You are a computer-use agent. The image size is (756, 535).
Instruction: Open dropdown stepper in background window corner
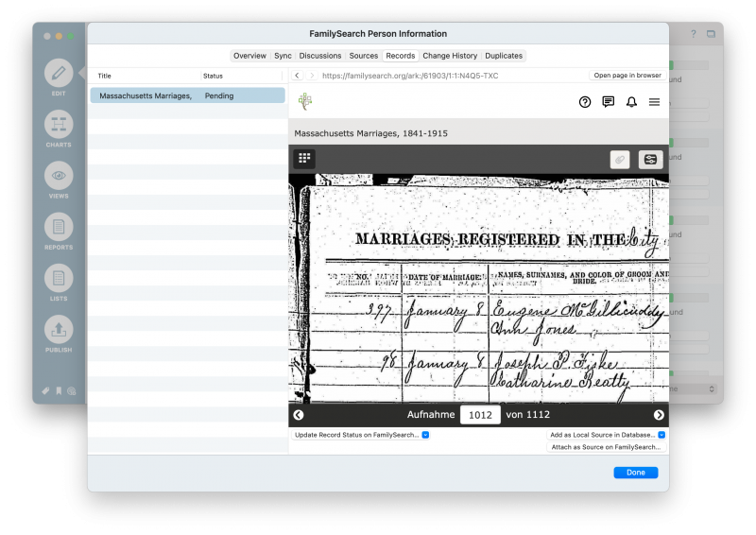712,388
